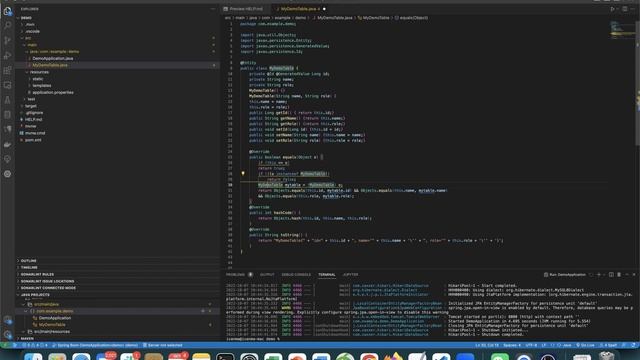Switch to the PROBLEMS panel tab

click(236, 275)
